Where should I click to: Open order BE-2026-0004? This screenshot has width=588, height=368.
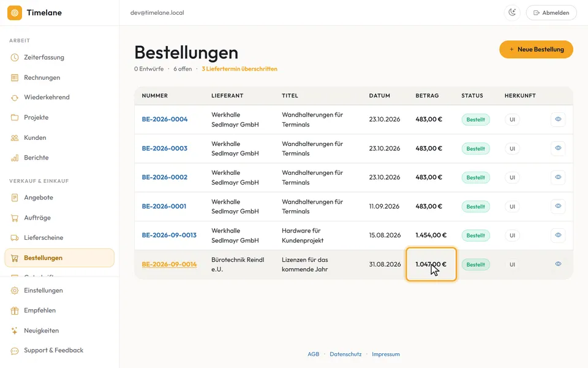pos(165,119)
